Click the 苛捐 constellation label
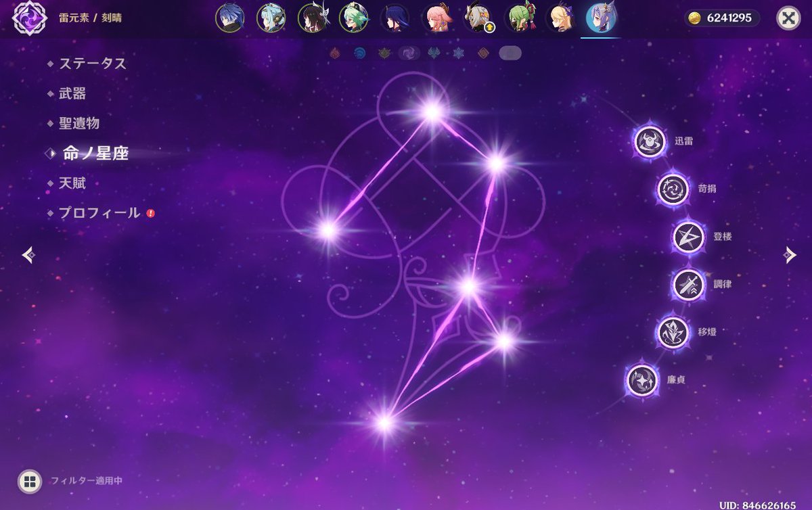 pos(707,189)
